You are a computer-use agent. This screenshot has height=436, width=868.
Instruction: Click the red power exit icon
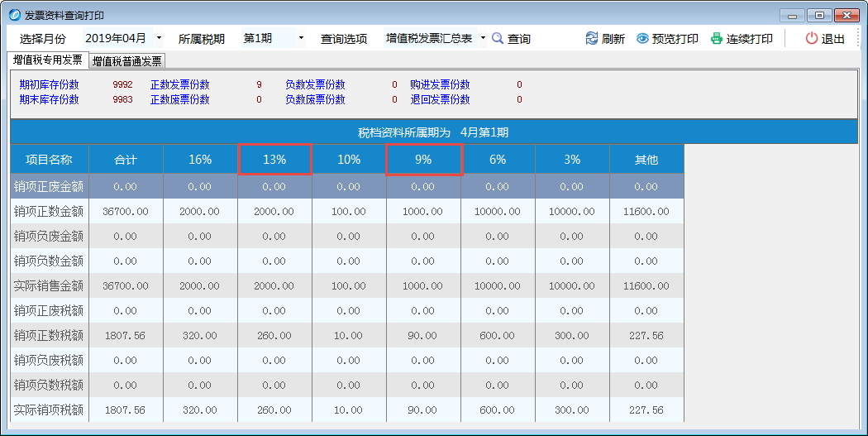(x=811, y=39)
